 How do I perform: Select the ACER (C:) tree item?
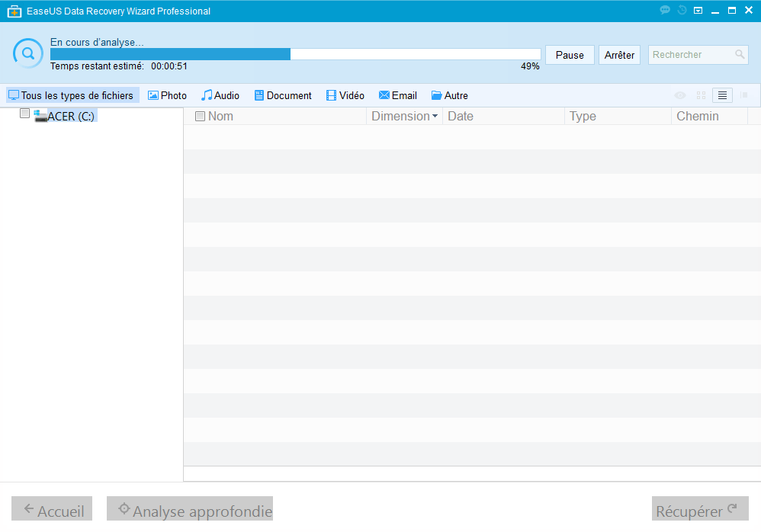point(71,117)
